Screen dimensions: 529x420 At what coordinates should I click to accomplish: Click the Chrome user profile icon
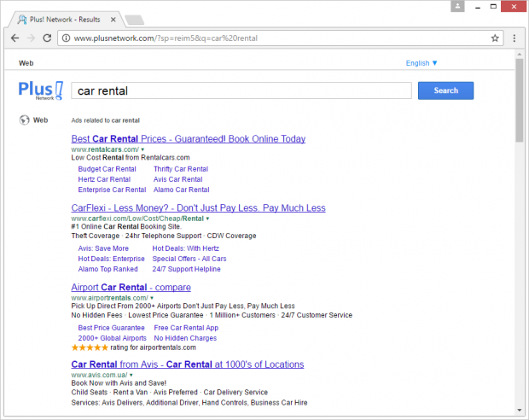[457, 6]
